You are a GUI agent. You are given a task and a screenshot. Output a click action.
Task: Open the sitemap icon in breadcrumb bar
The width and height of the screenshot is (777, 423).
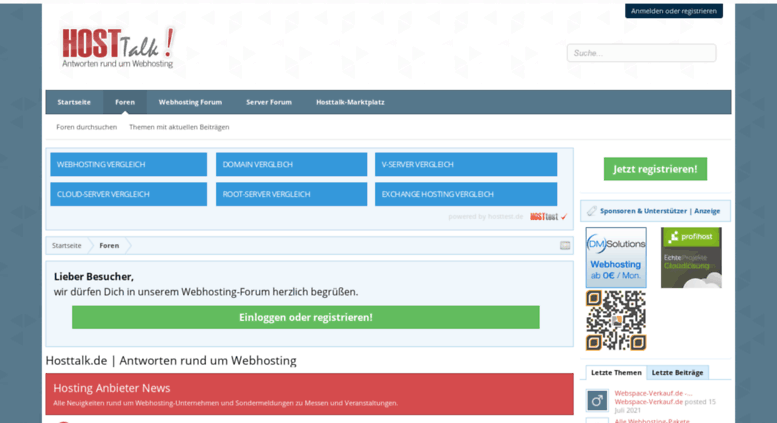click(x=565, y=246)
